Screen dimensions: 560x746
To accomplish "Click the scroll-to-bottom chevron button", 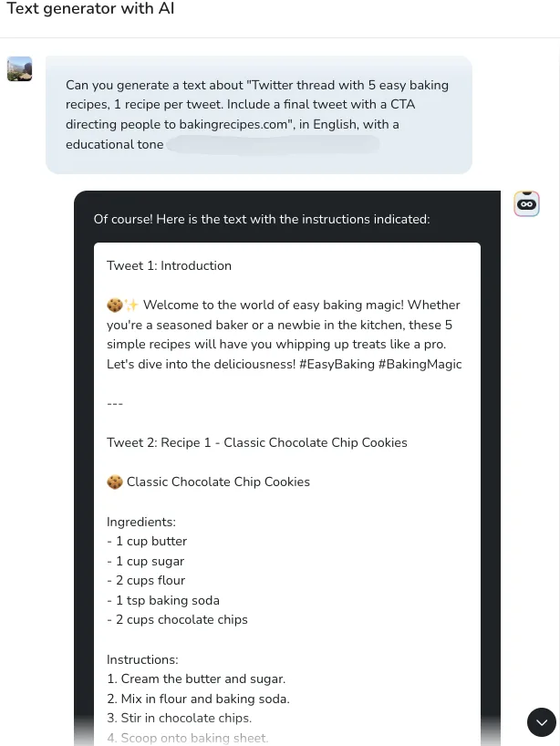I will [x=542, y=722].
